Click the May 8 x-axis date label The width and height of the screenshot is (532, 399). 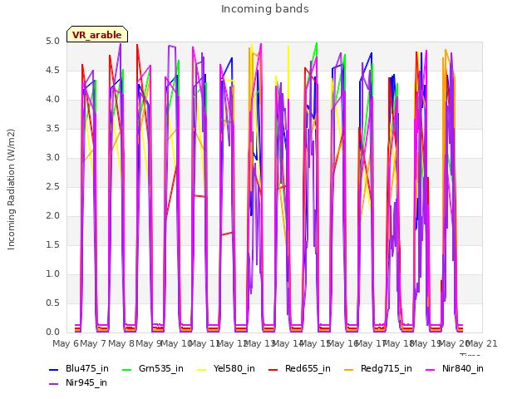[121, 343]
